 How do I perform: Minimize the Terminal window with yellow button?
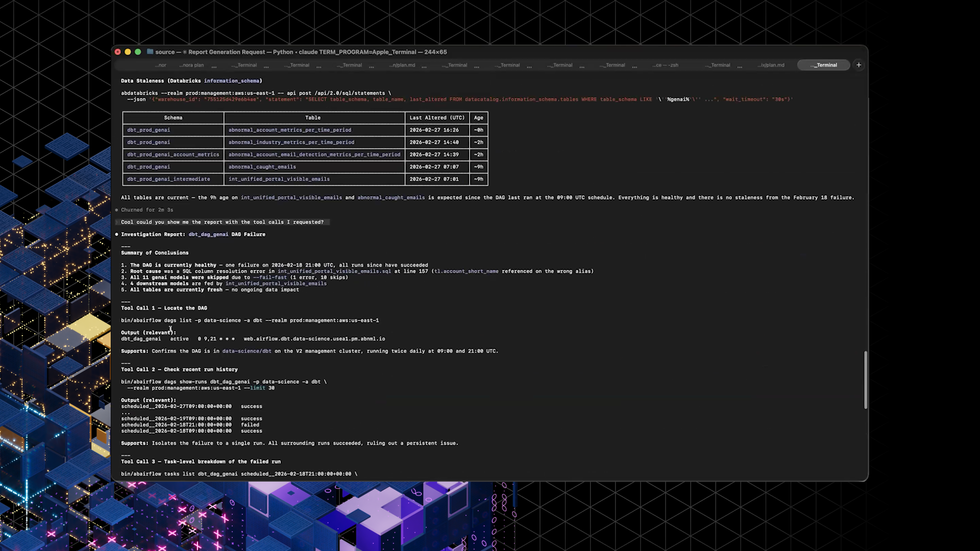point(128,52)
